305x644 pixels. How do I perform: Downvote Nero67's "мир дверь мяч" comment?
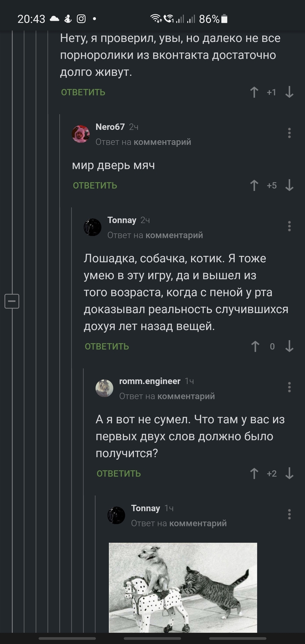[289, 186]
